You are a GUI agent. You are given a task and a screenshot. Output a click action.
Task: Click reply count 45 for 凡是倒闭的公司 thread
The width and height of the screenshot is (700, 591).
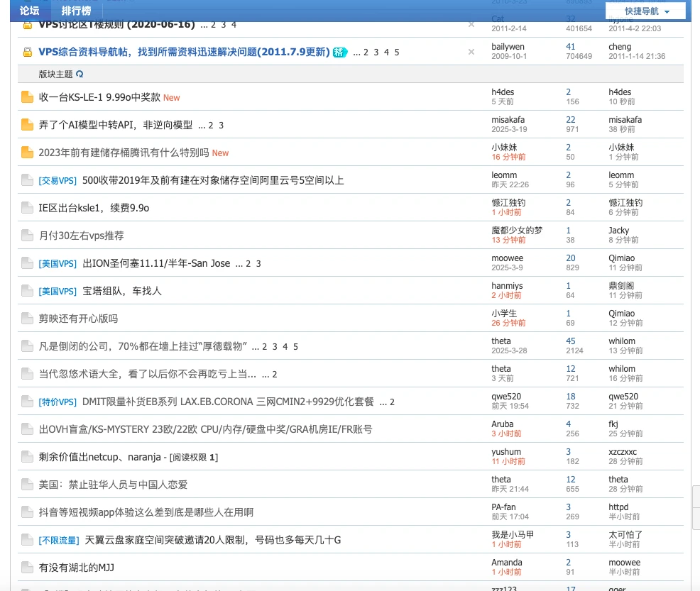click(571, 341)
